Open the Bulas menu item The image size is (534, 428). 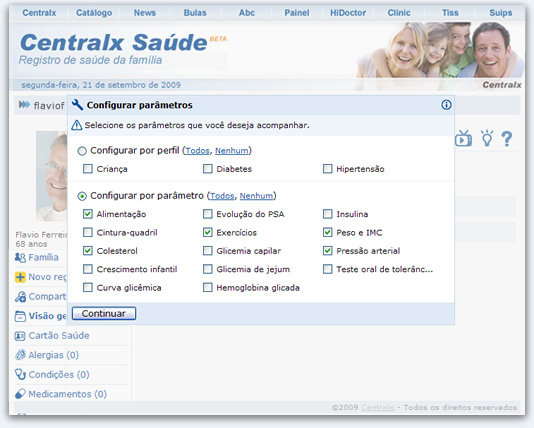click(195, 13)
